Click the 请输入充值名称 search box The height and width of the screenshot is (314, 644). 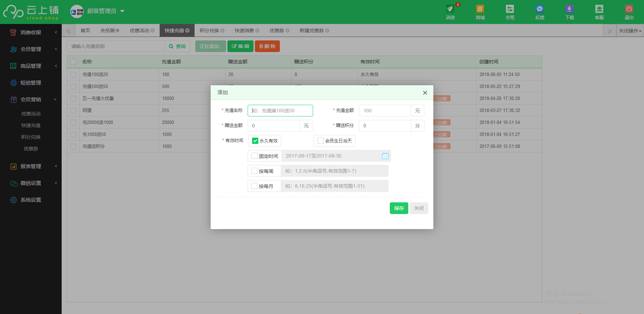point(116,46)
